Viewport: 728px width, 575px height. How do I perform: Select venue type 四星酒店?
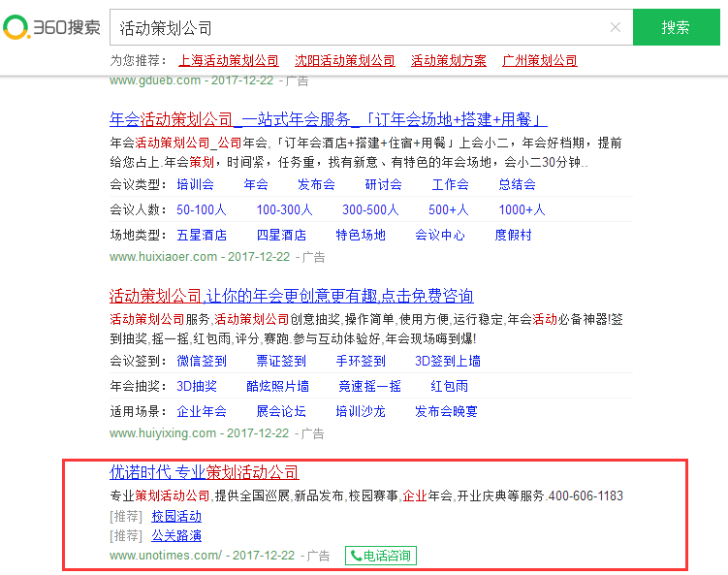tap(281, 235)
